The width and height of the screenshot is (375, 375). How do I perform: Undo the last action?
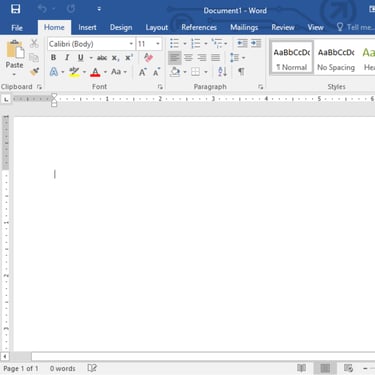(42, 9)
